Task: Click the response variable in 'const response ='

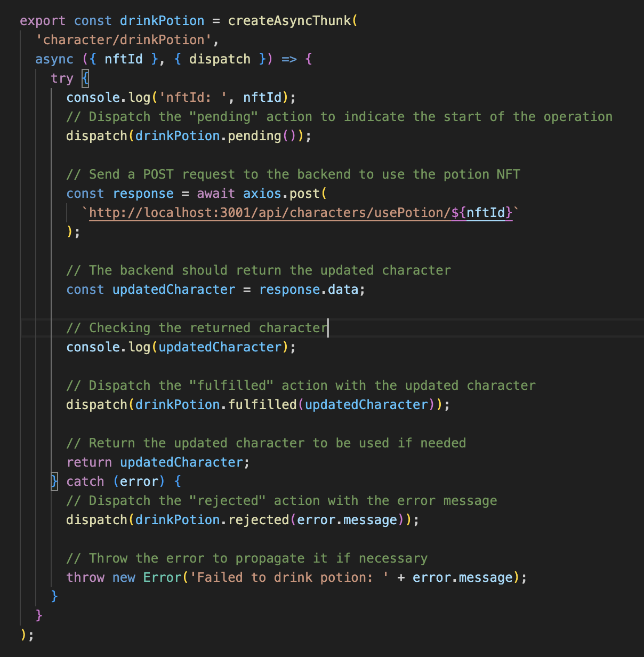Action: coord(143,194)
